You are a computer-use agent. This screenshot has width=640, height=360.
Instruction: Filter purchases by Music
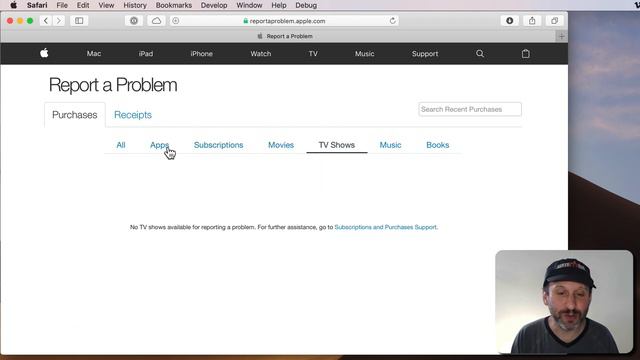[x=390, y=145]
